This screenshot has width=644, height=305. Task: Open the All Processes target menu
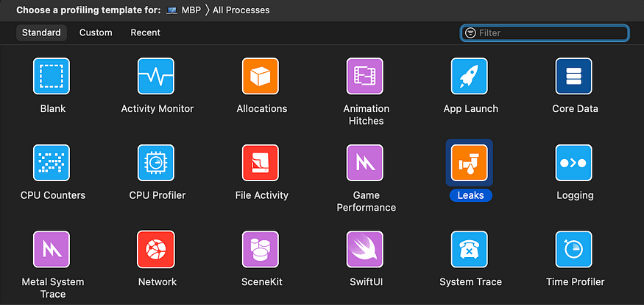pos(241,10)
